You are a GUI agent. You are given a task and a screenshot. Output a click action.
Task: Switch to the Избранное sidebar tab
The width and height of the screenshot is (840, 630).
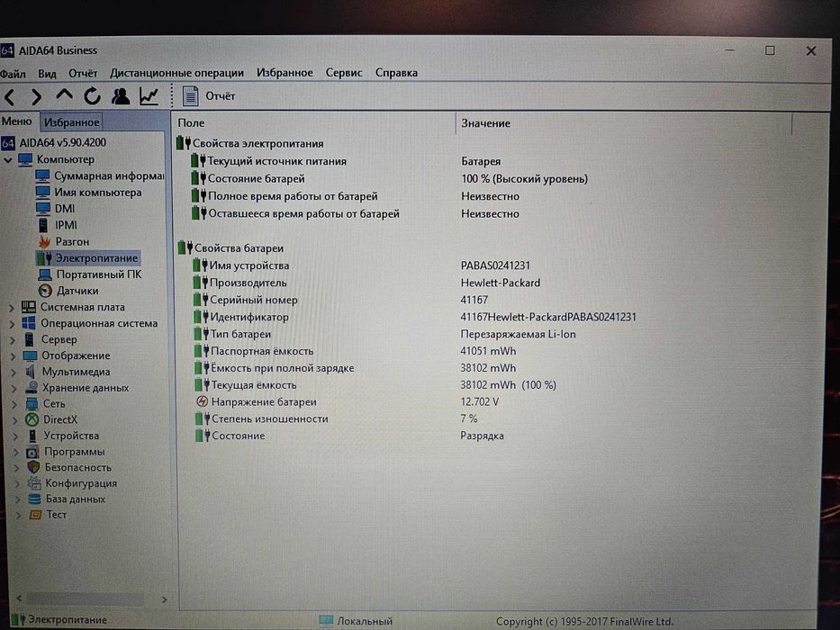coord(71,122)
